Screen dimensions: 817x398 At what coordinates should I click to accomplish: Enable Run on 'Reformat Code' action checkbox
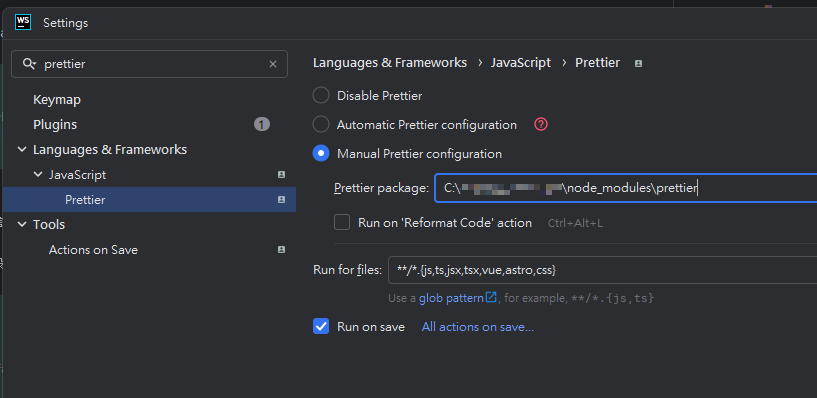[342, 222]
